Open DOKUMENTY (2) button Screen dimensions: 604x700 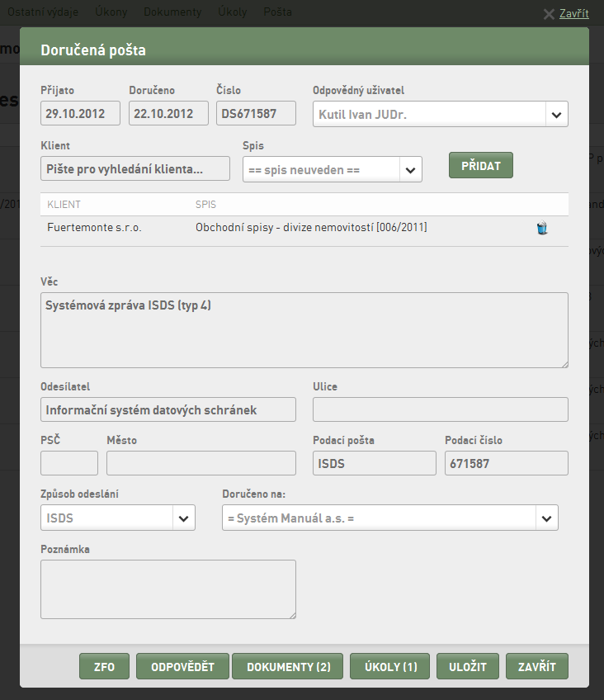point(288,666)
